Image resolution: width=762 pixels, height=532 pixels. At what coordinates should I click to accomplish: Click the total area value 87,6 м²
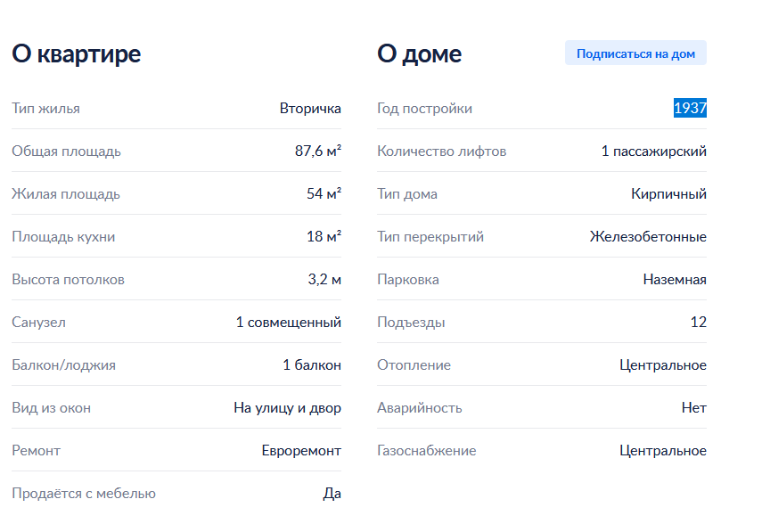click(318, 151)
